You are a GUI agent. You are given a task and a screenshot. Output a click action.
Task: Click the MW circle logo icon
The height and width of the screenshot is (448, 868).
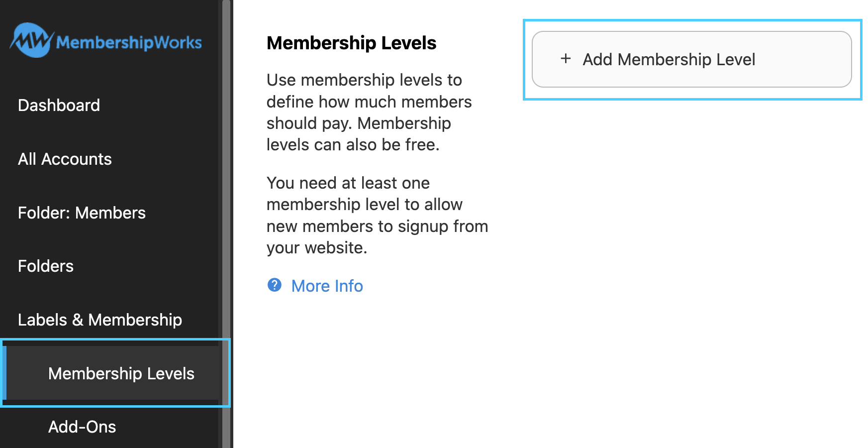point(31,40)
